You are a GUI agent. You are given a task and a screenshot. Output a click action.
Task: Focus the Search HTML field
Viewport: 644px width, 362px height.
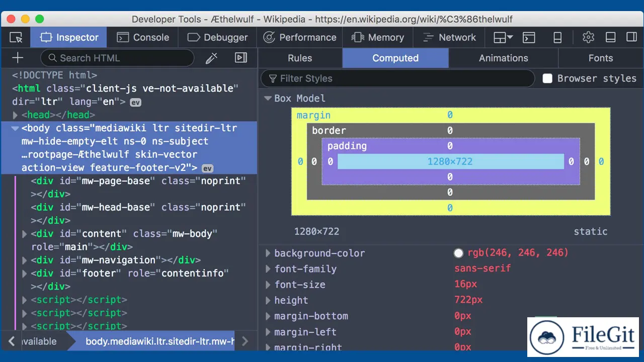[117, 58]
